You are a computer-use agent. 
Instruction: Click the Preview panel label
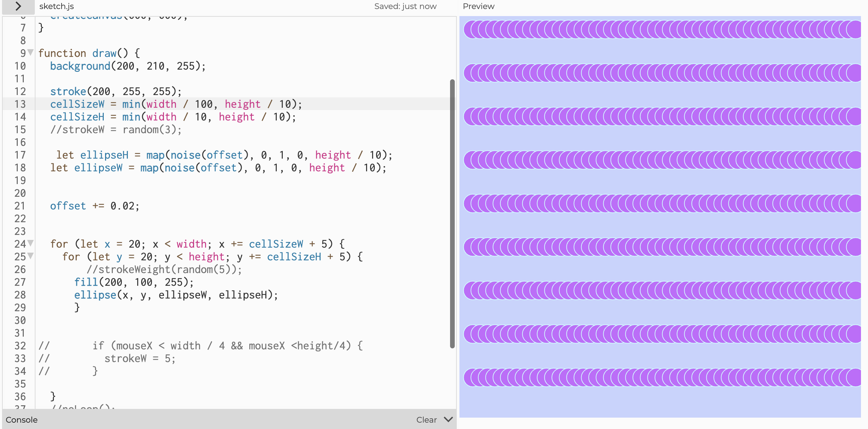[478, 6]
